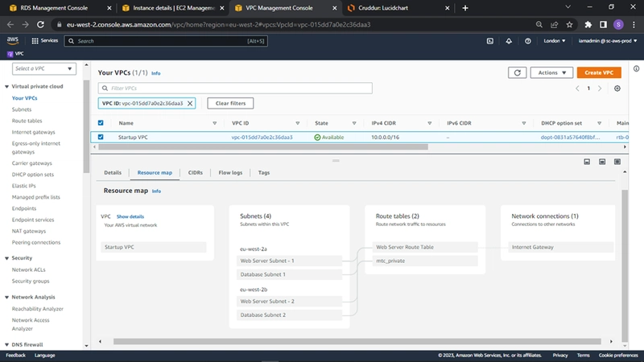Open table preferences gear icon
This screenshot has height=362, width=644.
pyautogui.click(x=617, y=88)
